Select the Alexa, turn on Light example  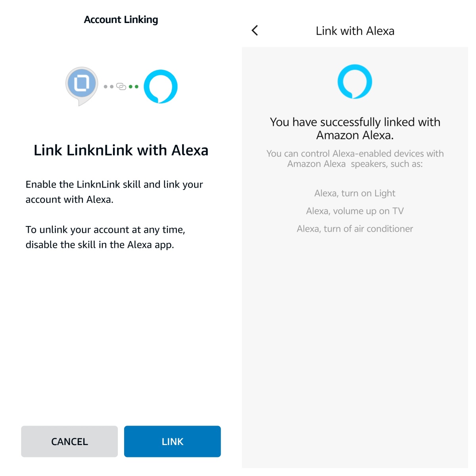[355, 193]
